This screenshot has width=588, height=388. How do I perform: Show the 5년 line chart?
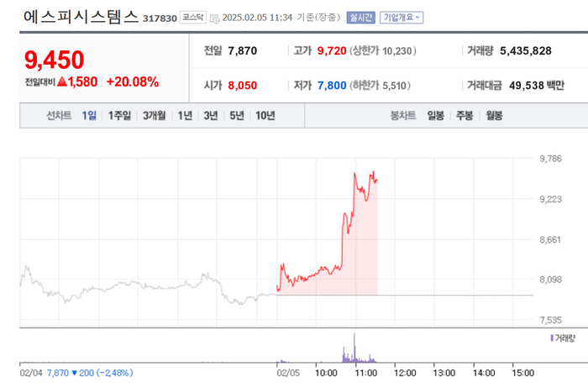(x=237, y=115)
